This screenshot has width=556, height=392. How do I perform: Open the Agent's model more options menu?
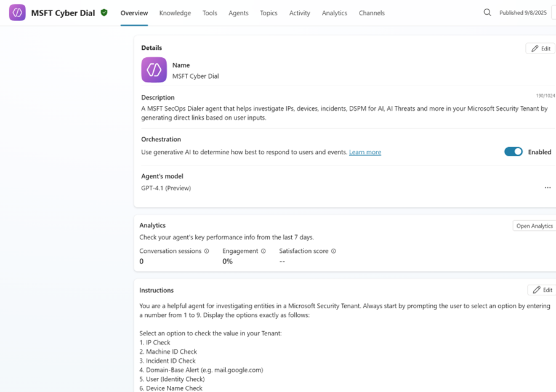[547, 188]
